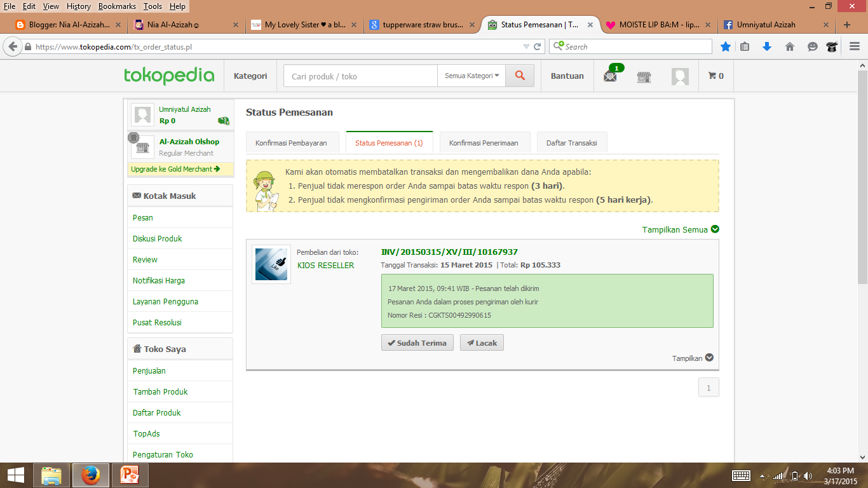Open the History menu
This screenshot has width=868, height=488.
79,6
